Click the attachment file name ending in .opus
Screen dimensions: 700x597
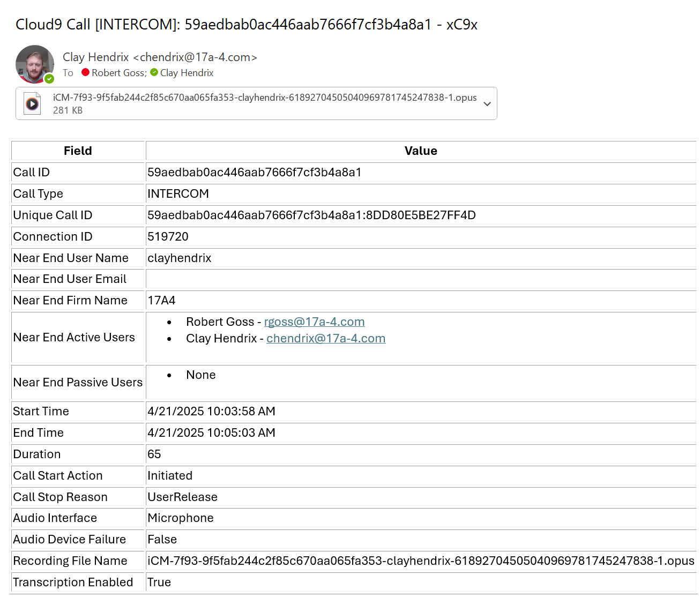click(x=265, y=98)
